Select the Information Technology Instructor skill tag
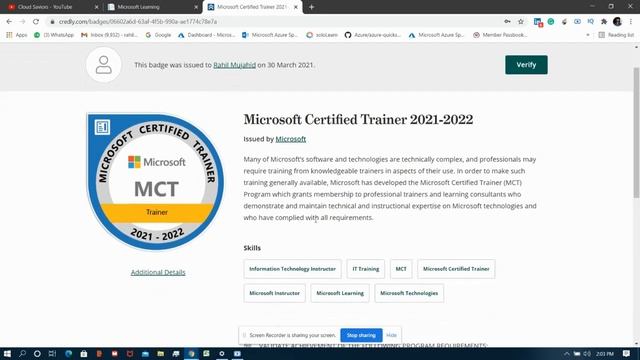Screen dimensions: 640x360 tap(292, 269)
